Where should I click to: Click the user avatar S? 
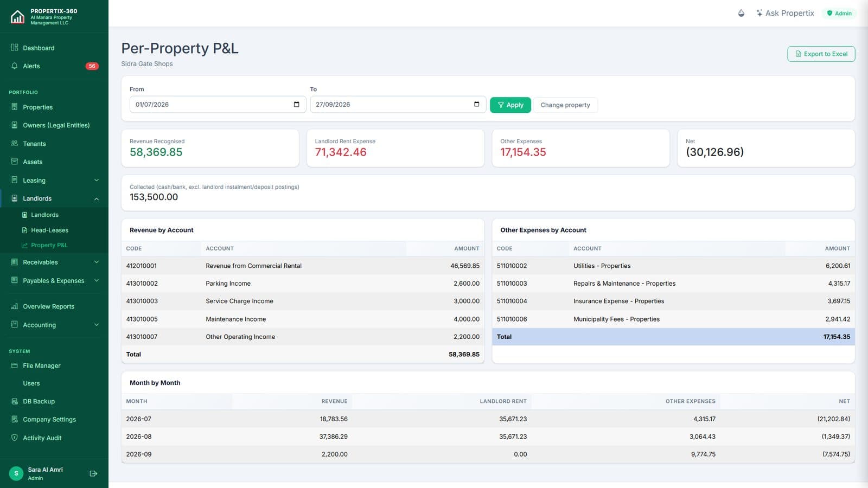coord(16,473)
